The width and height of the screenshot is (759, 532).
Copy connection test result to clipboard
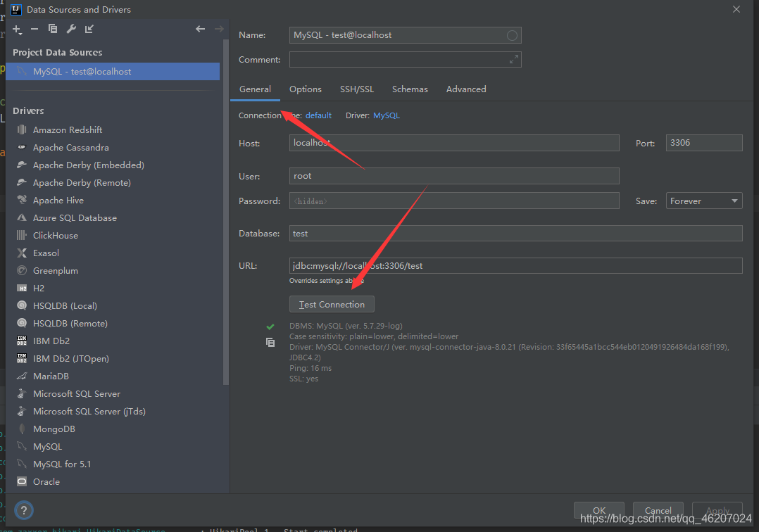(x=270, y=343)
